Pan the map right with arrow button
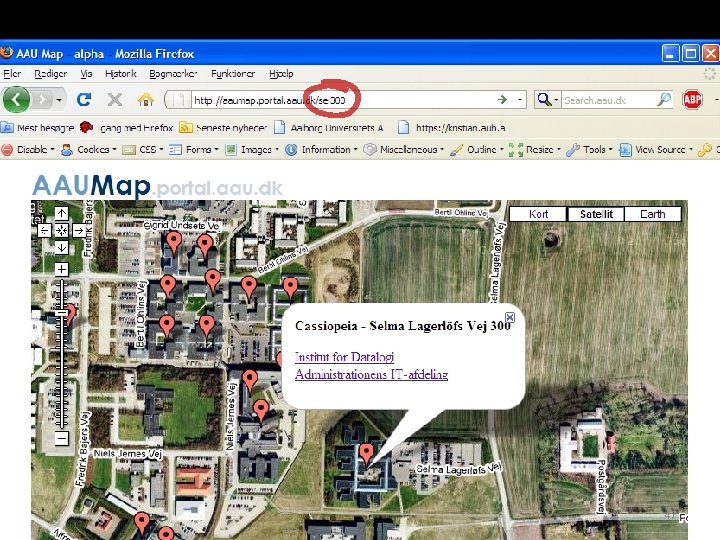Viewport: 720px width, 540px height. (79, 231)
